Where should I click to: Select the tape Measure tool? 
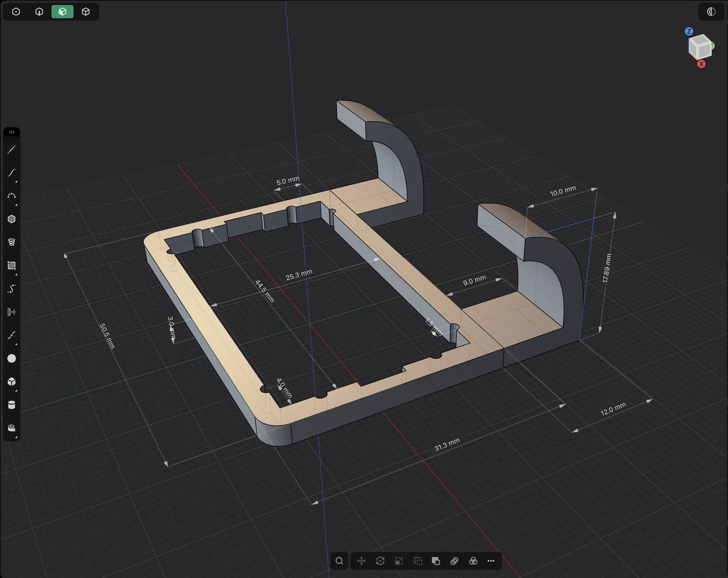point(12,428)
